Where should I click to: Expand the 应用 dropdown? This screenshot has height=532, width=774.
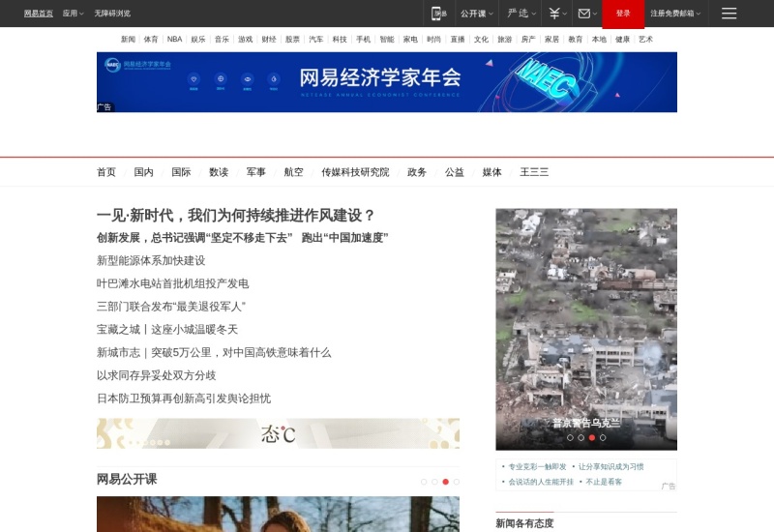(x=74, y=14)
